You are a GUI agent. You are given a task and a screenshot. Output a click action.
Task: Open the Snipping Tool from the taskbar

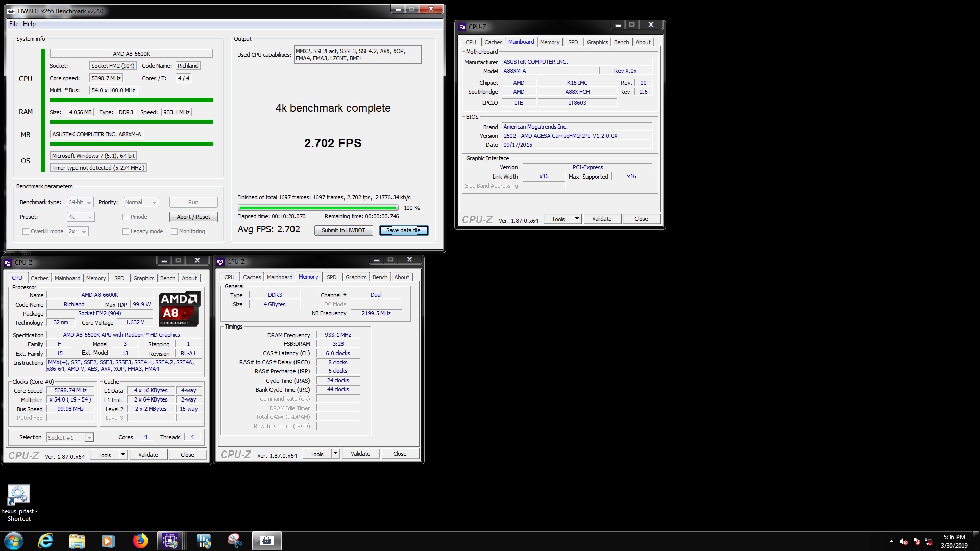(235, 541)
